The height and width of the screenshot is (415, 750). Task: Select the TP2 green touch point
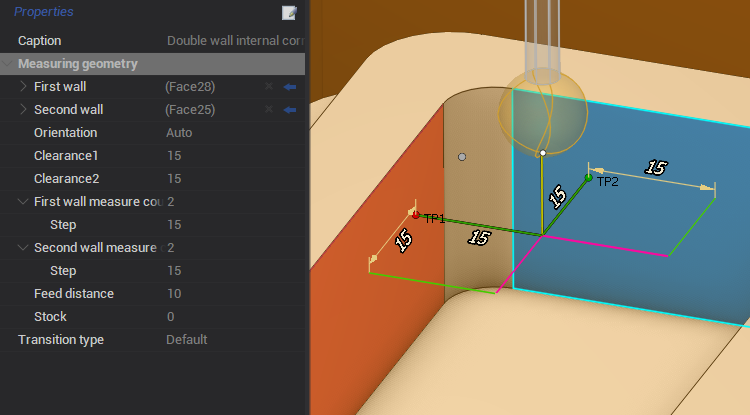click(x=589, y=178)
